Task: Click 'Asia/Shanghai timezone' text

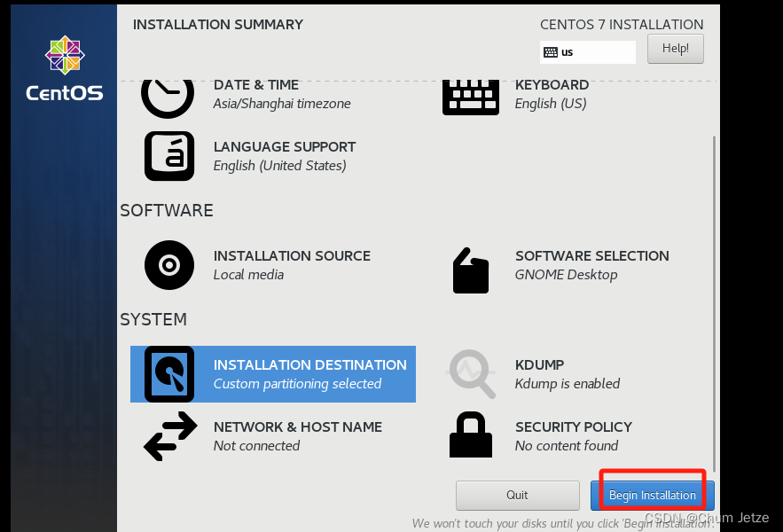Action: point(282,104)
